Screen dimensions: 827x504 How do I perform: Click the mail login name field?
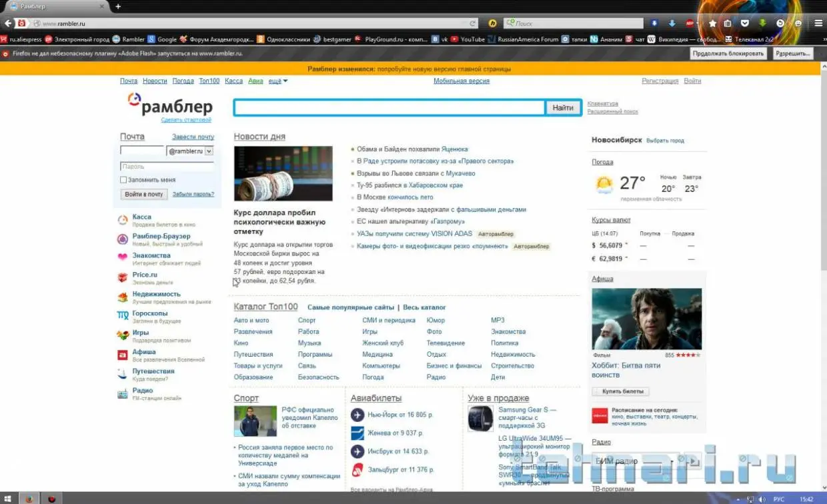pyautogui.click(x=142, y=151)
